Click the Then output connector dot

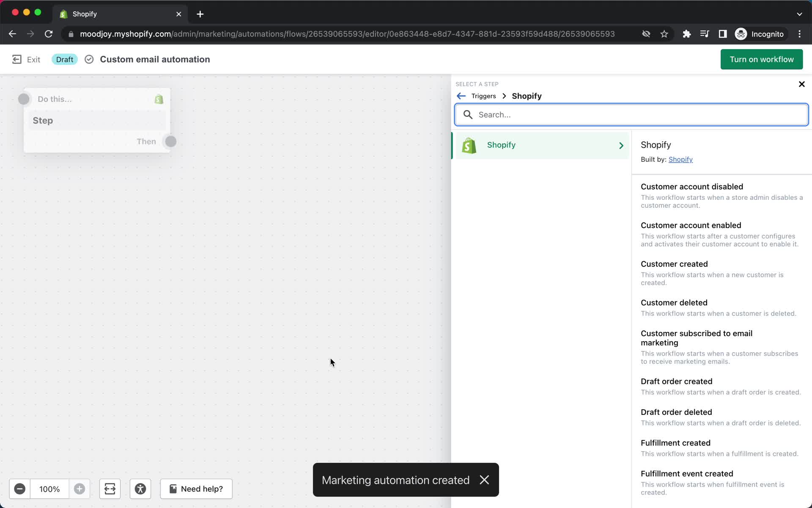[x=171, y=141]
